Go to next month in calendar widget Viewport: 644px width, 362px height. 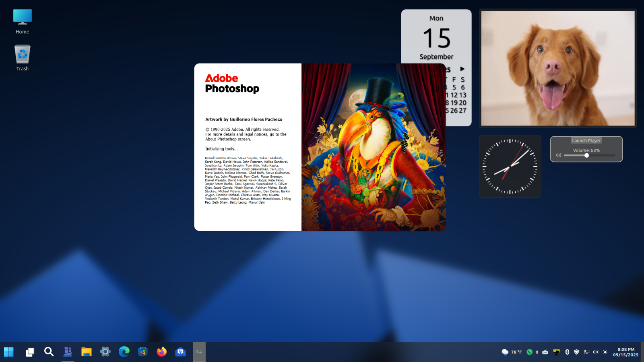click(x=462, y=69)
